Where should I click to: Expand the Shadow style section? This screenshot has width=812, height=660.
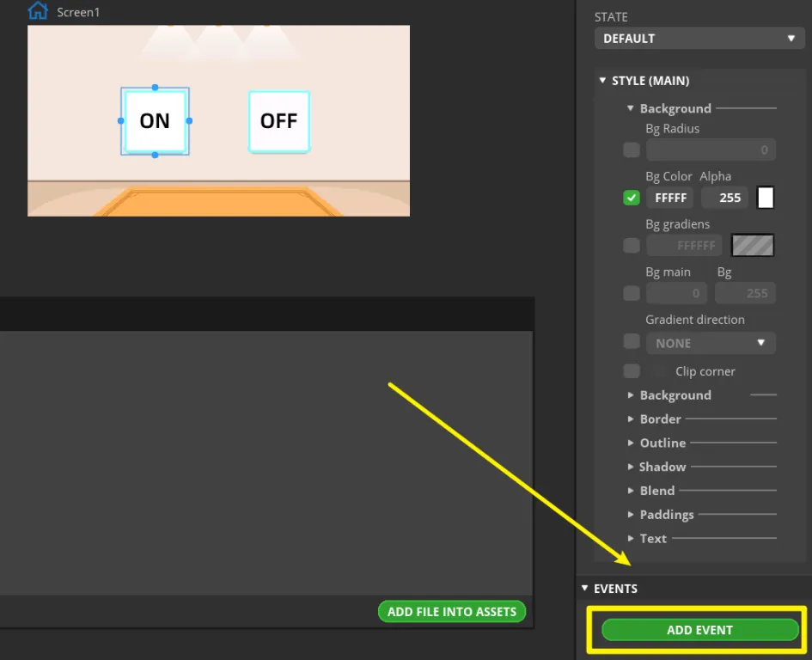[x=662, y=467]
